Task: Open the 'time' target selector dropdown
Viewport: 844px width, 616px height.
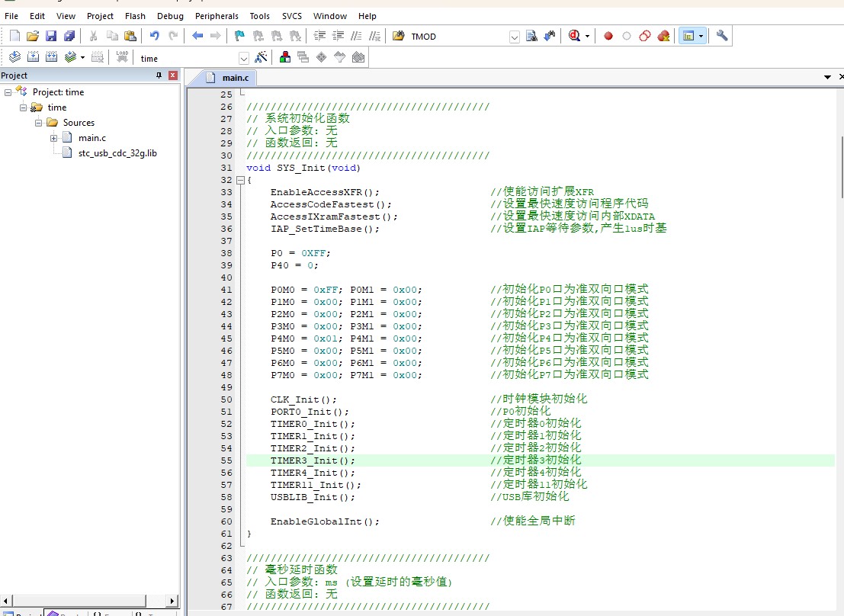Action: (244, 58)
